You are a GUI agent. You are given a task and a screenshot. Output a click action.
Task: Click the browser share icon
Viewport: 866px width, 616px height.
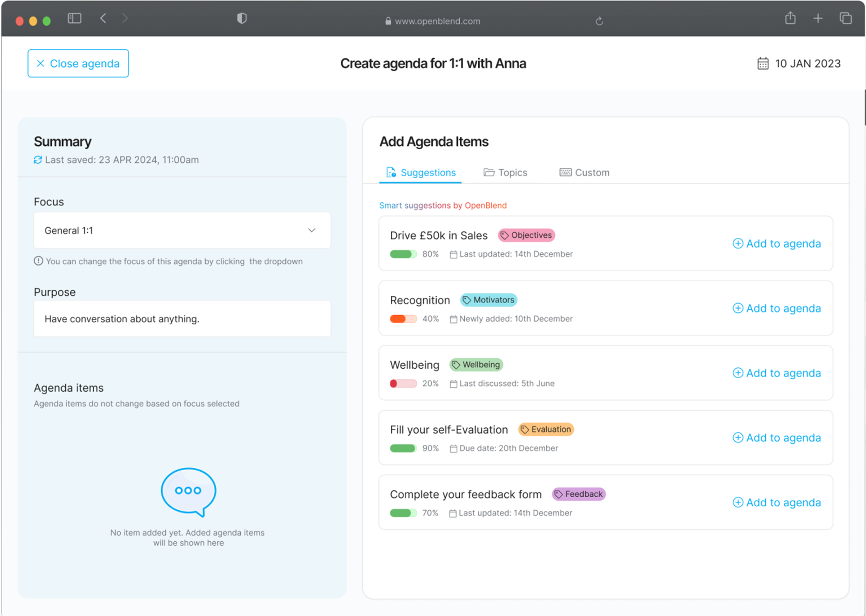[790, 18]
